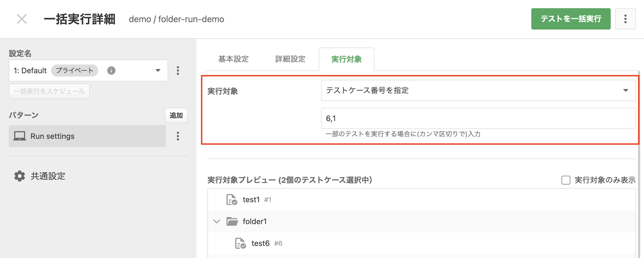This screenshot has height=258, width=644.
Task: Click the gear icon beside 共通設定
Action: 20,176
